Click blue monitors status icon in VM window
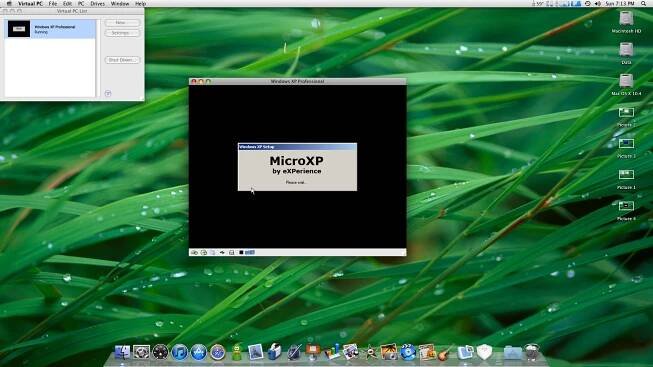653x367 pixels. point(249,252)
